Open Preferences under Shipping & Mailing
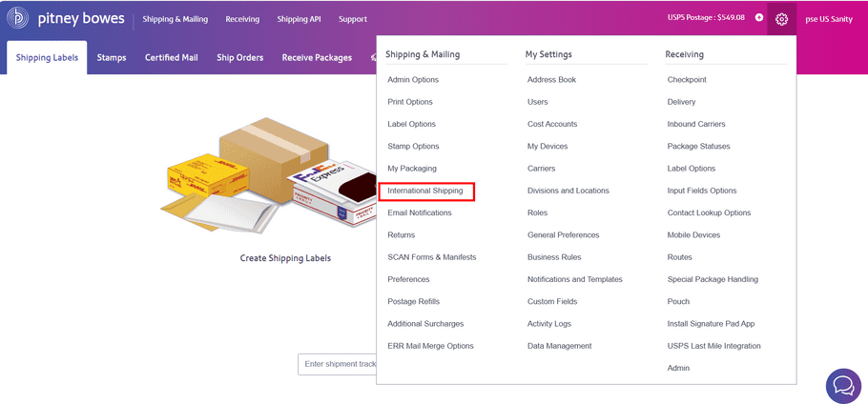This screenshot has height=404, width=868. tap(408, 279)
